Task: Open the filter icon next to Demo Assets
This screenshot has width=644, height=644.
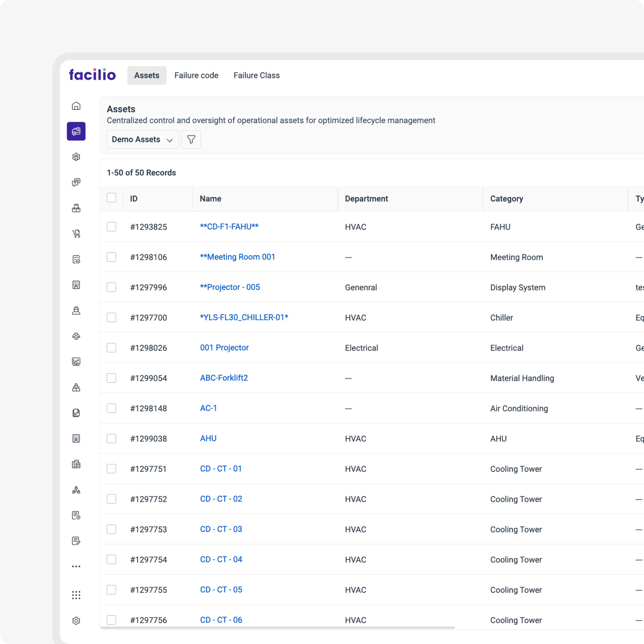Action: coord(191,139)
